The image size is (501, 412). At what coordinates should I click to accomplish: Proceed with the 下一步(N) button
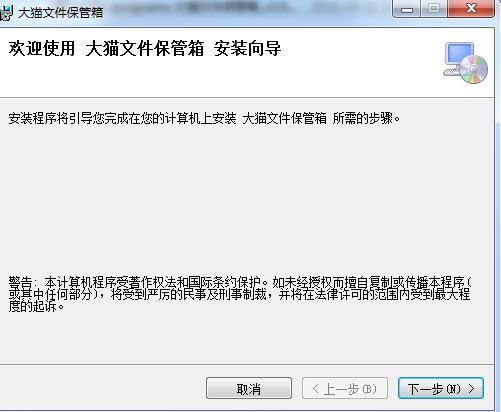[441, 388]
